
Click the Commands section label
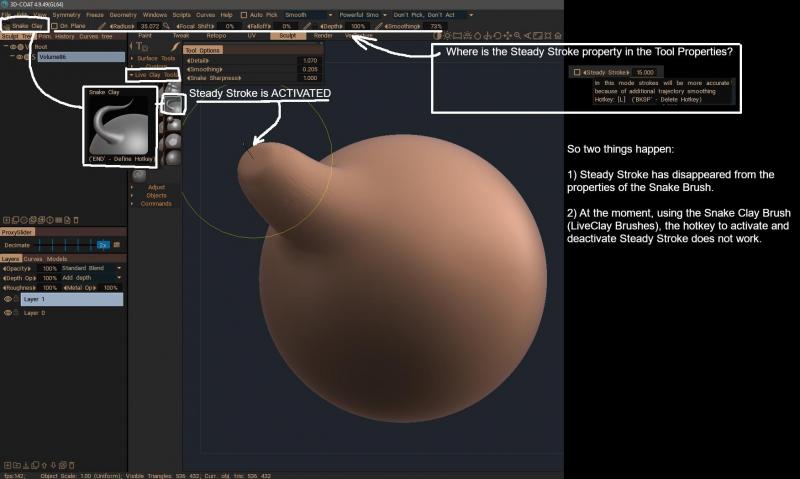[155, 203]
